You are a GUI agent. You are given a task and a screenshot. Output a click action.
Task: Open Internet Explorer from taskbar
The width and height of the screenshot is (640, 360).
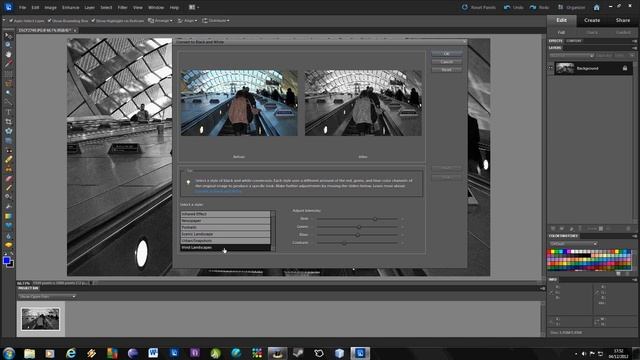coord(71,353)
